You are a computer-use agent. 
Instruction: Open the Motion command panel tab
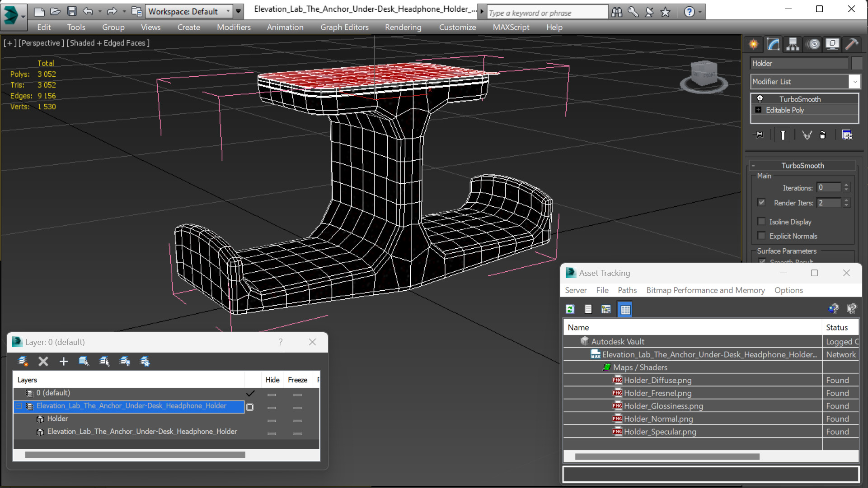[813, 44]
